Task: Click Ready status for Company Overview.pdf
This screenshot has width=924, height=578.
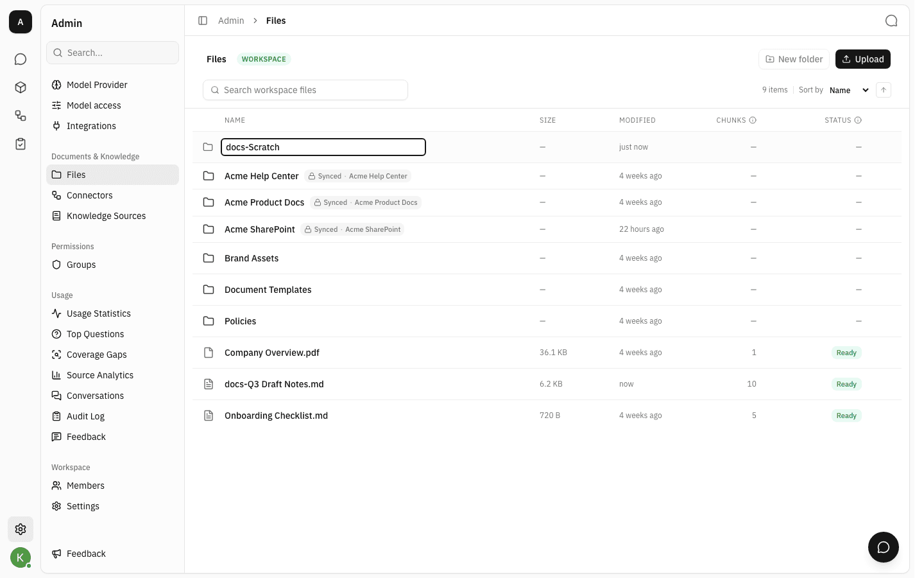Action: [846, 353]
